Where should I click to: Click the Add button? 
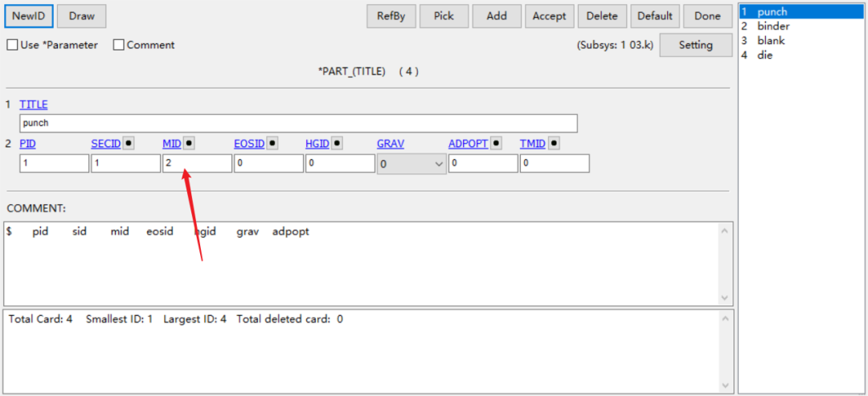coord(497,16)
